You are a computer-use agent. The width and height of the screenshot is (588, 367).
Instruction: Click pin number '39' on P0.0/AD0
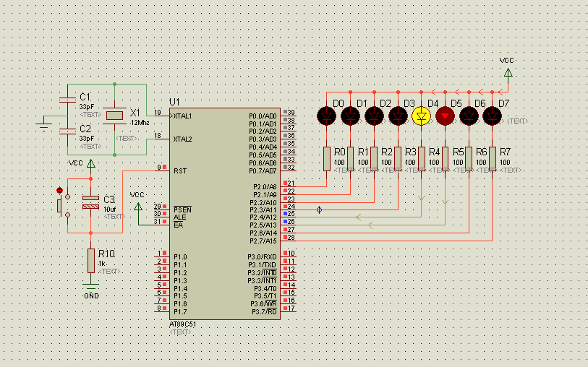pyautogui.click(x=291, y=113)
